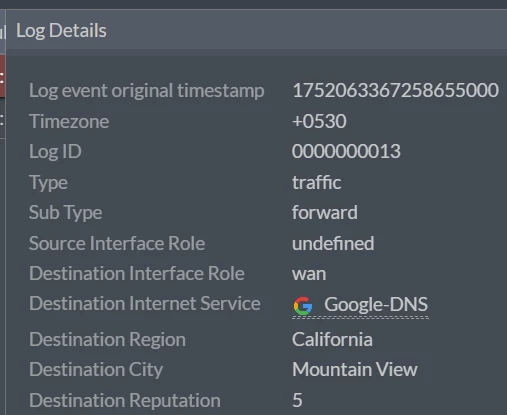Click the Destination Region value California
Image resolution: width=507 pixels, height=415 pixels.
pyautogui.click(x=332, y=339)
